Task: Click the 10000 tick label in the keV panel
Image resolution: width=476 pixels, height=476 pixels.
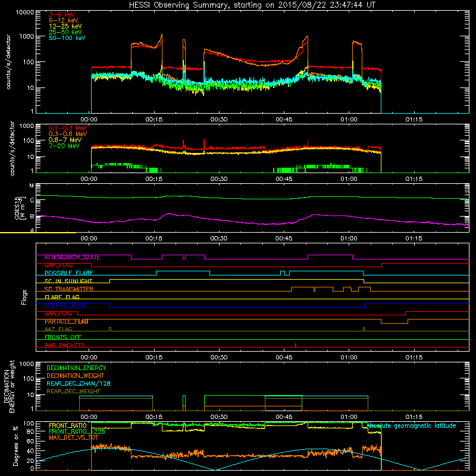Action: coord(25,12)
